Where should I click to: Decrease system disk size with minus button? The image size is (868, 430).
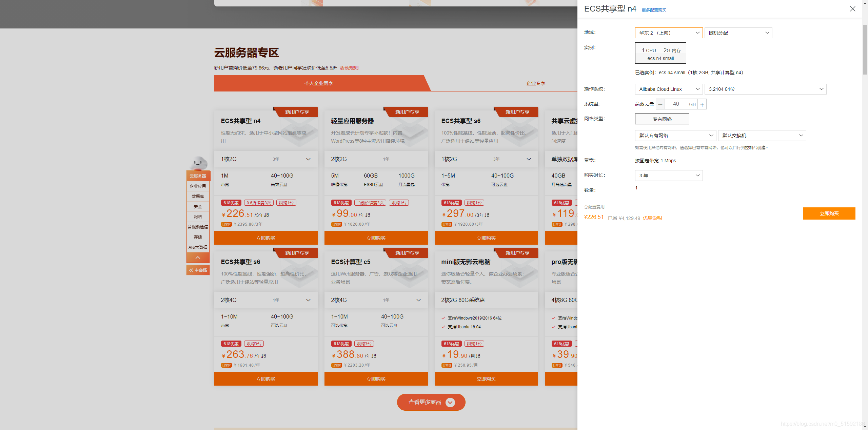[660, 104]
